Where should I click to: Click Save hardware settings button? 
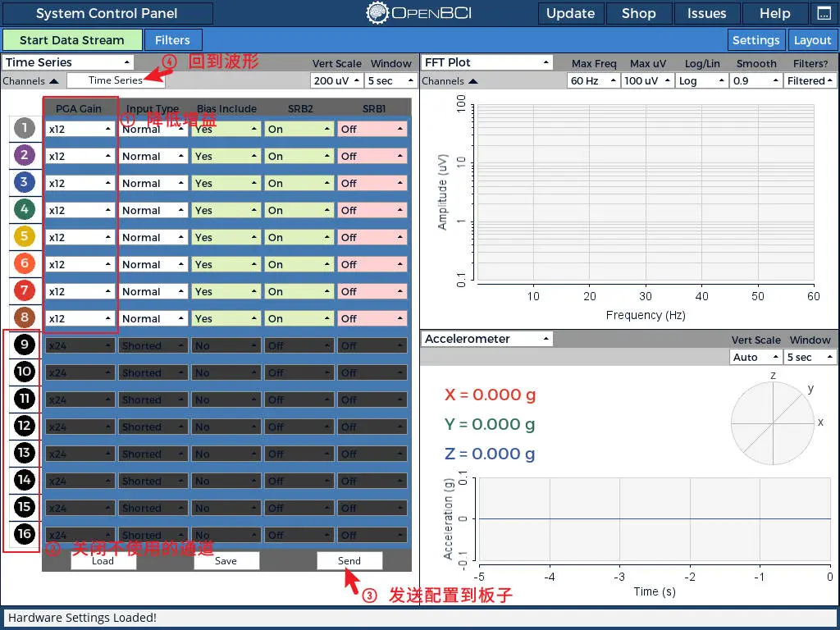[226, 561]
